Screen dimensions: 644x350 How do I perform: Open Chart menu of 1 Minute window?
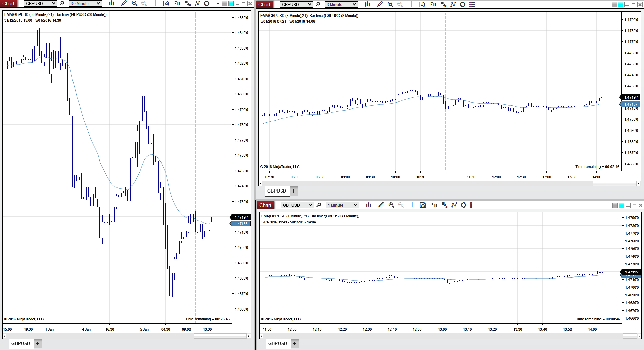(265, 205)
